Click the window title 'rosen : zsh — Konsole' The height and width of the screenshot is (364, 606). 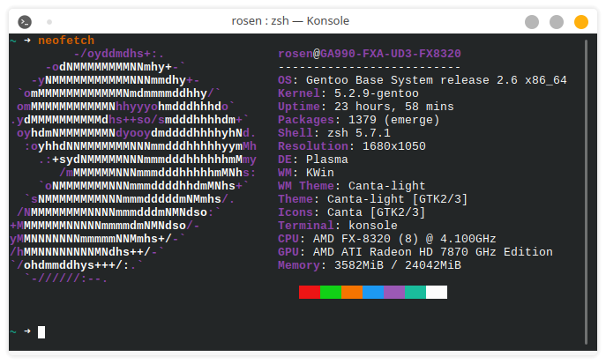click(290, 21)
